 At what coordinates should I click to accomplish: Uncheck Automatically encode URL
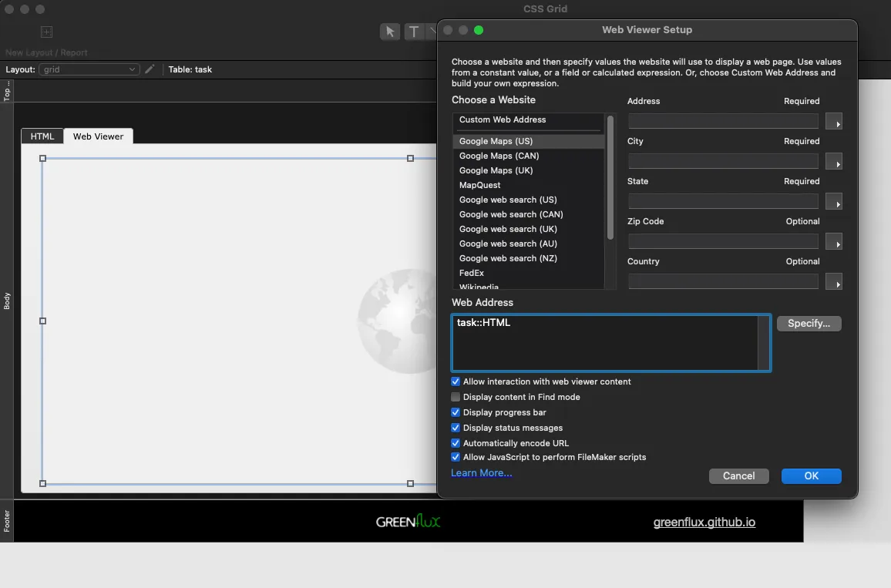coord(456,443)
